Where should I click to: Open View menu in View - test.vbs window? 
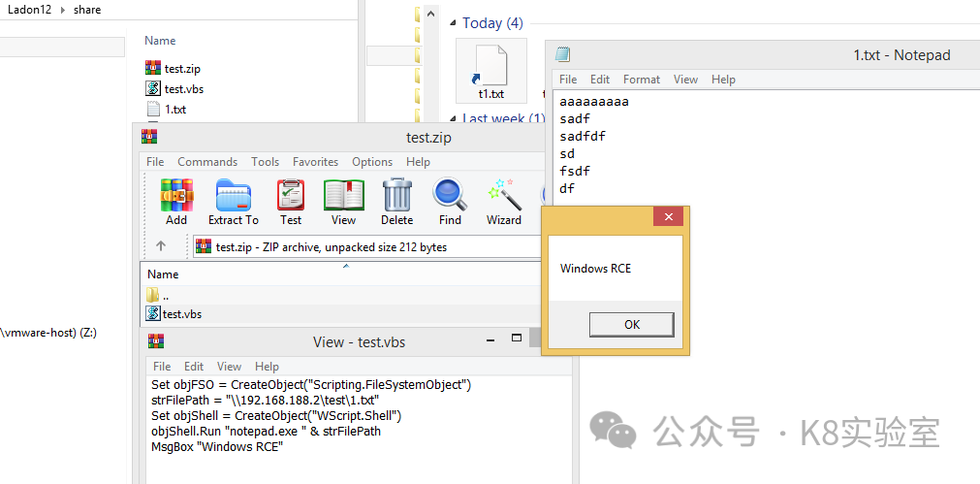click(230, 367)
